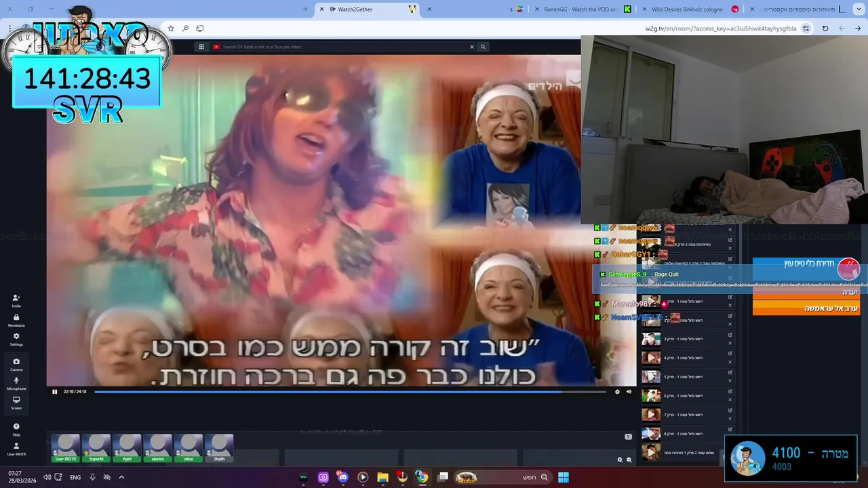Open Discord from the taskbar

342,477
